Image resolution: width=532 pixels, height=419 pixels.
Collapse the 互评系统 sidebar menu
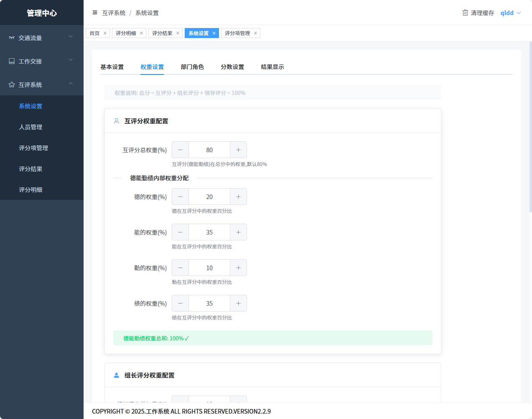pyautogui.click(x=41, y=84)
